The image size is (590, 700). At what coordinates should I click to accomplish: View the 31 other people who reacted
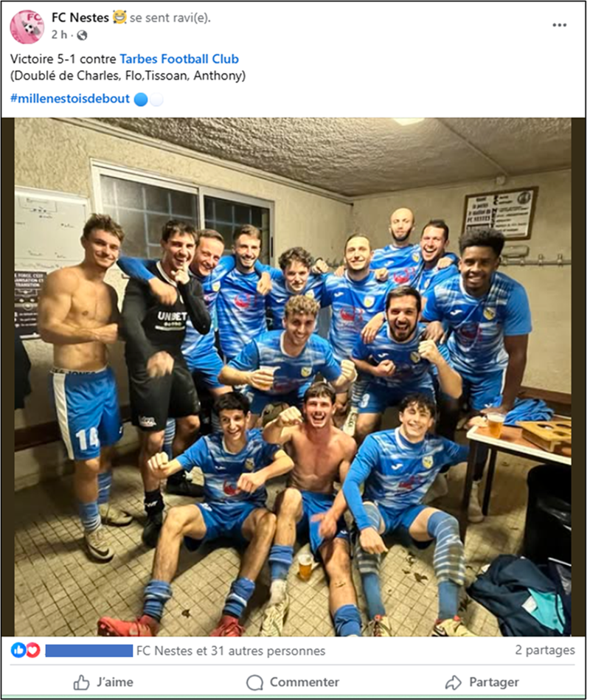[231, 651]
